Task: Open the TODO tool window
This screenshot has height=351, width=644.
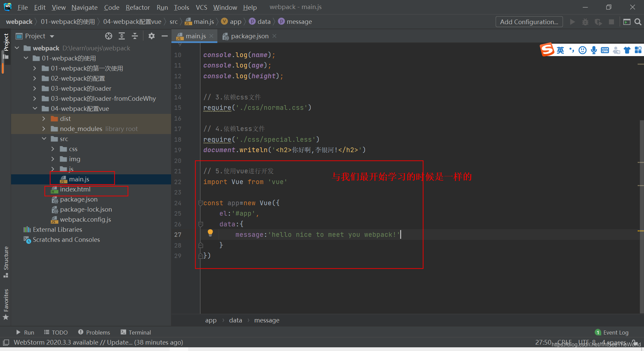Action: (x=56, y=332)
